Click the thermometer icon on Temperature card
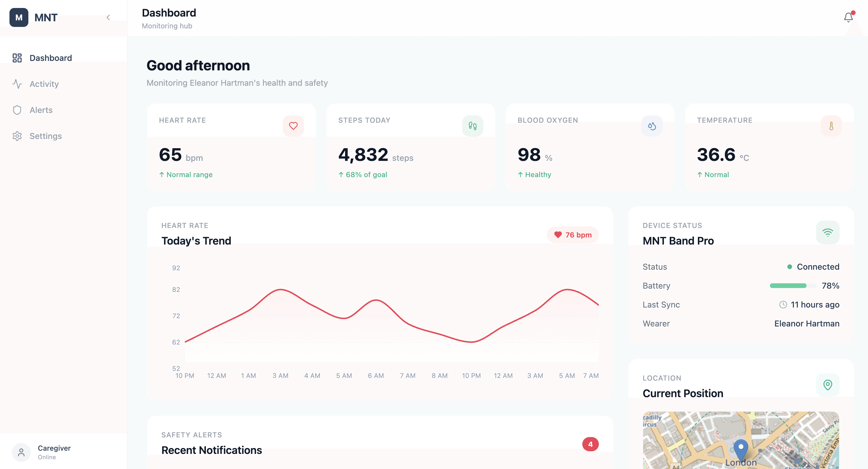868x469 pixels. tap(831, 126)
